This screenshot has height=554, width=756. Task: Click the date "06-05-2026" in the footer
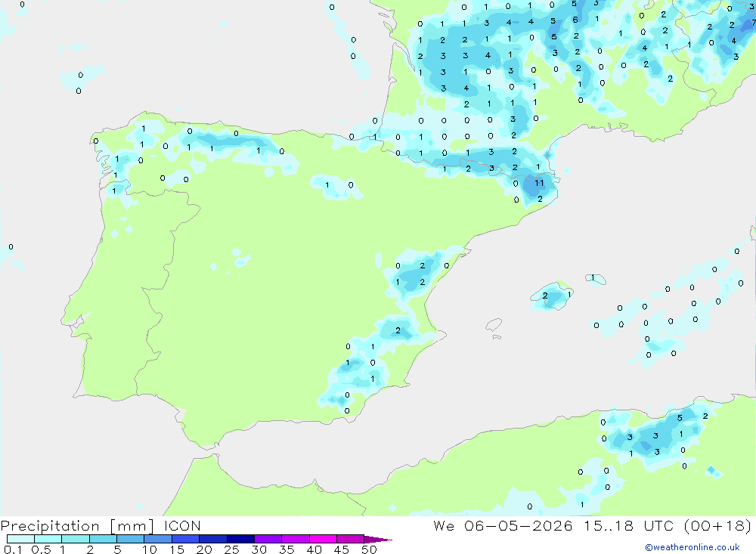pos(519,525)
